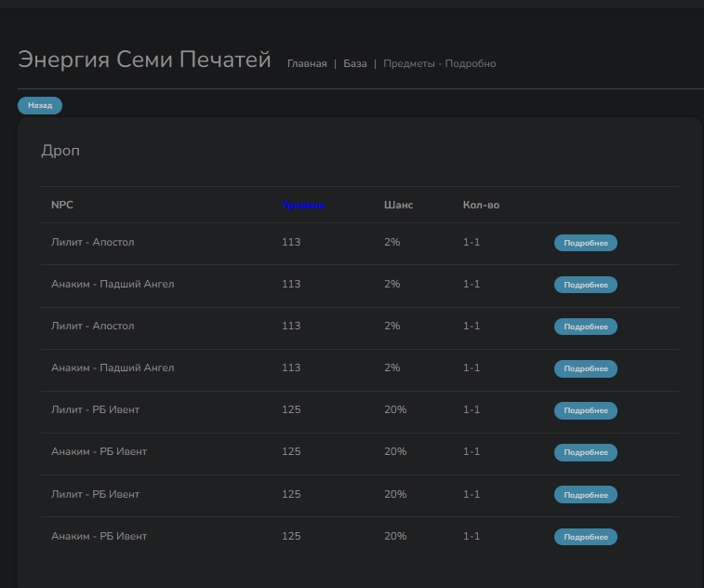Open Подробнее for first Лилит - РБ Ивент row
The image size is (704, 588).
[x=585, y=410]
